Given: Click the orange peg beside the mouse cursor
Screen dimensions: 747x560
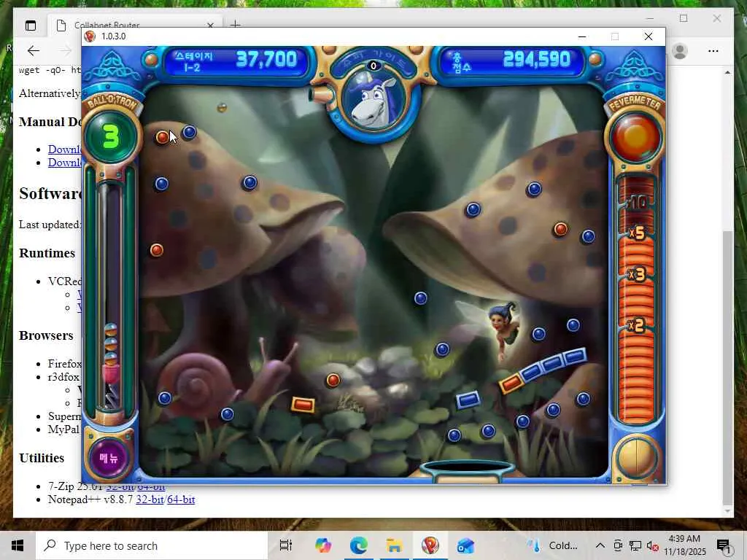Looking at the screenshot, I should point(162,138).
